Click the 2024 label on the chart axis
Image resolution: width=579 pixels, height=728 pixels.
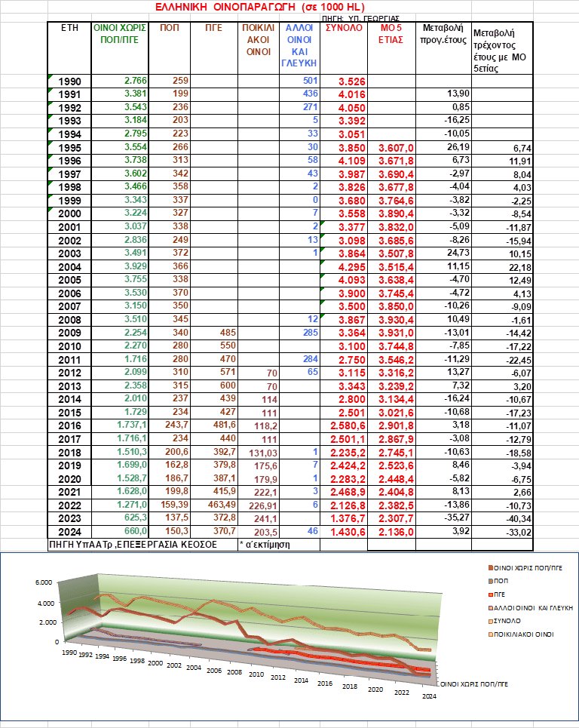tap(429, 696)
